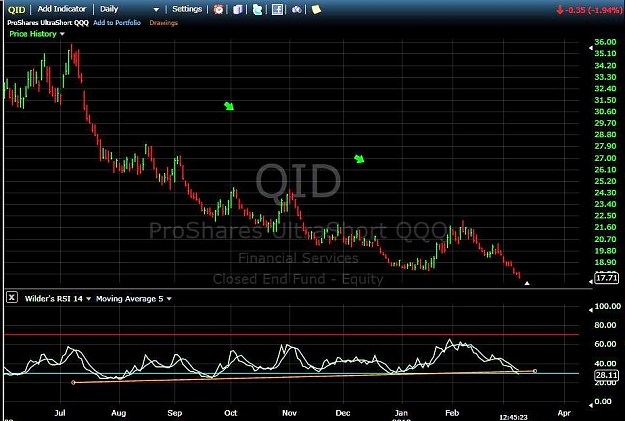Viewport: 625px width, 421px height.
Task: Open the yellow sticky note icon
Action: [x=316, y=9]
